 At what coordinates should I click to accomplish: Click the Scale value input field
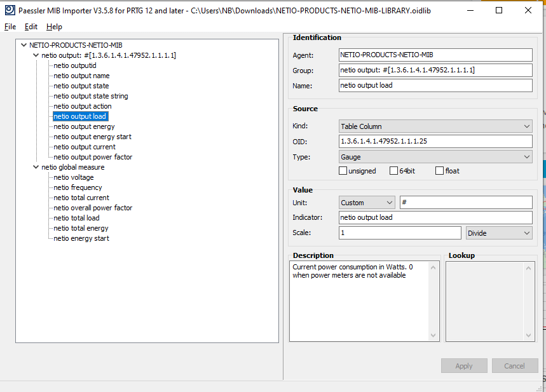point(400,233)
